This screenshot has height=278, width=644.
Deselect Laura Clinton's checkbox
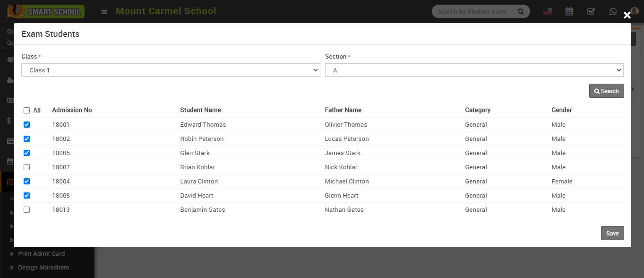click(27, 182)
